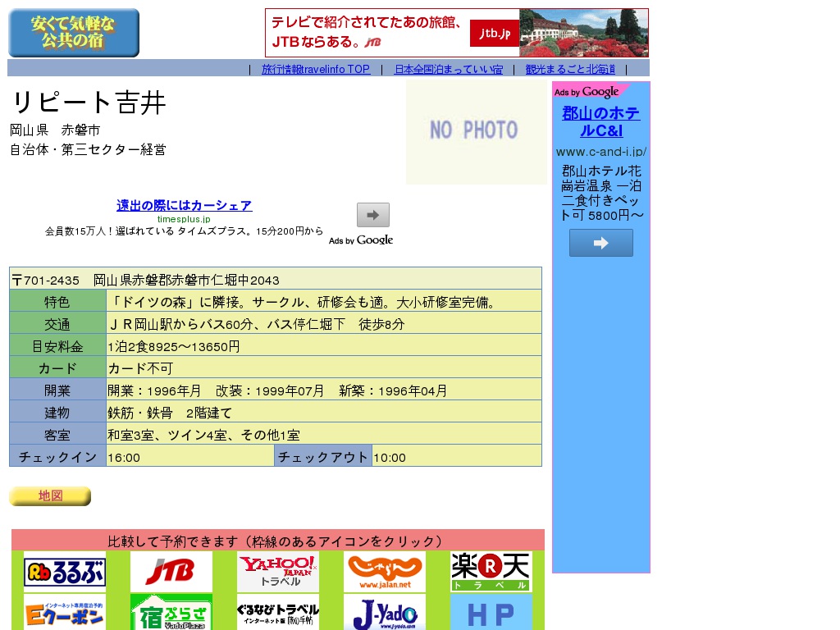
Task: Open 日本全国泊まっていい宿 link
Action: 449,69
